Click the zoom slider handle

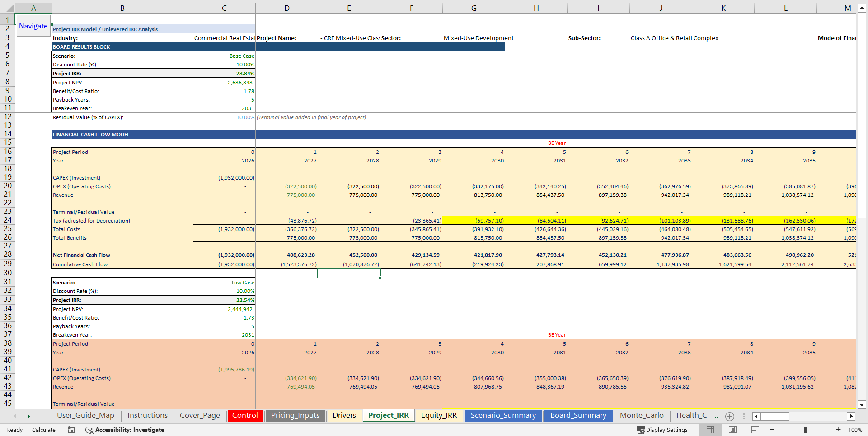click(805, 430)
